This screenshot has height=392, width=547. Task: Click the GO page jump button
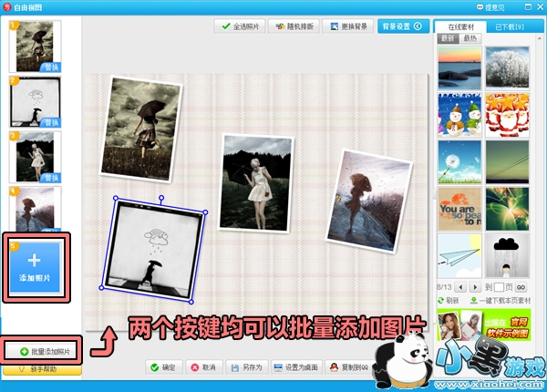(521, 287)
